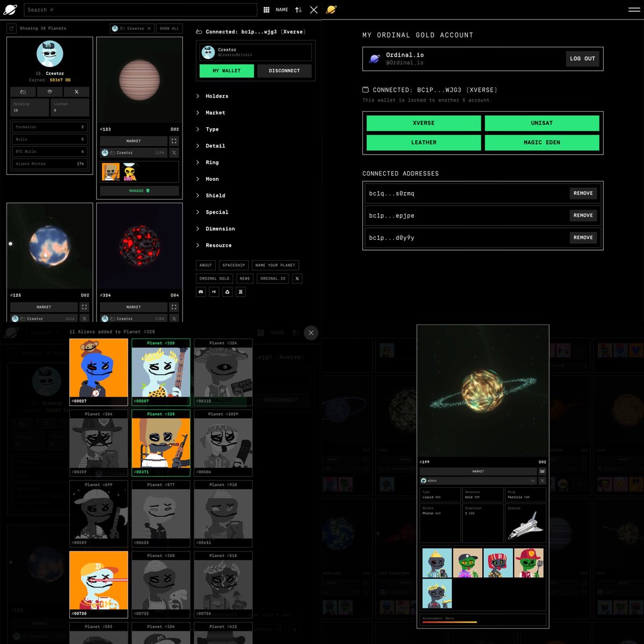Click the diamond icon on Creator profile card
The image size is (644, 644).
click(50, 92)
